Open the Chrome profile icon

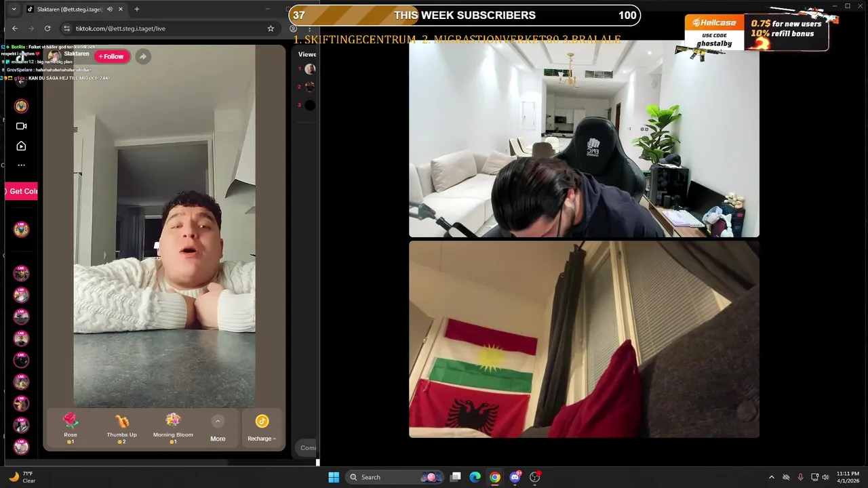[x=293, y=28]
